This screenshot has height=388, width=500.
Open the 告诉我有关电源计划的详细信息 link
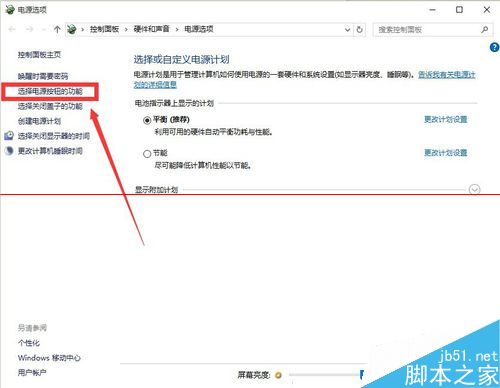447,75
